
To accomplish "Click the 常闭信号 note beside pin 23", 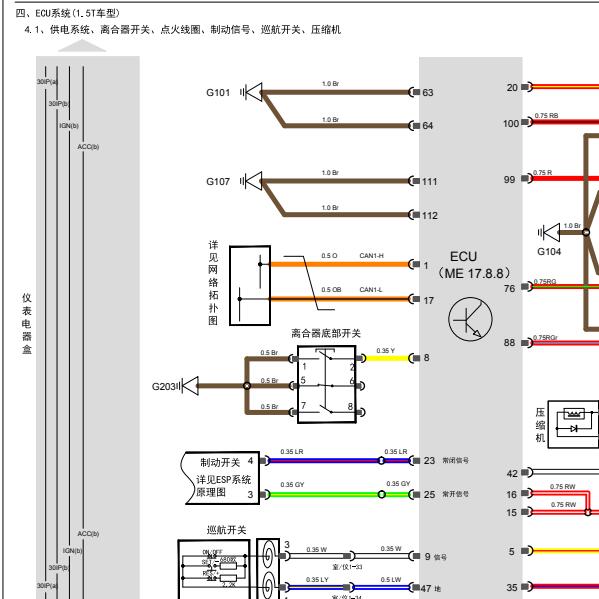I will (x=455, y=460).
